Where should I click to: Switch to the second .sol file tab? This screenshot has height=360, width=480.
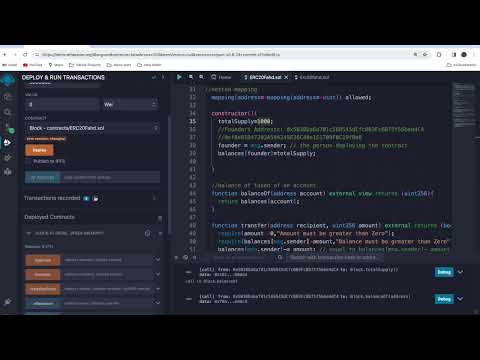[312, 77]
